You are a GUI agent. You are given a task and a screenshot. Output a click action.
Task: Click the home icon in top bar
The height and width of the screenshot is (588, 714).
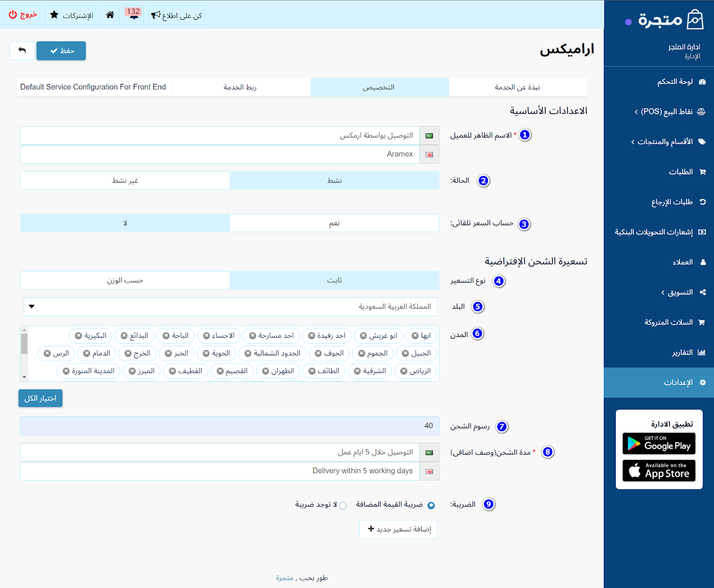click(x=110, y=15)
